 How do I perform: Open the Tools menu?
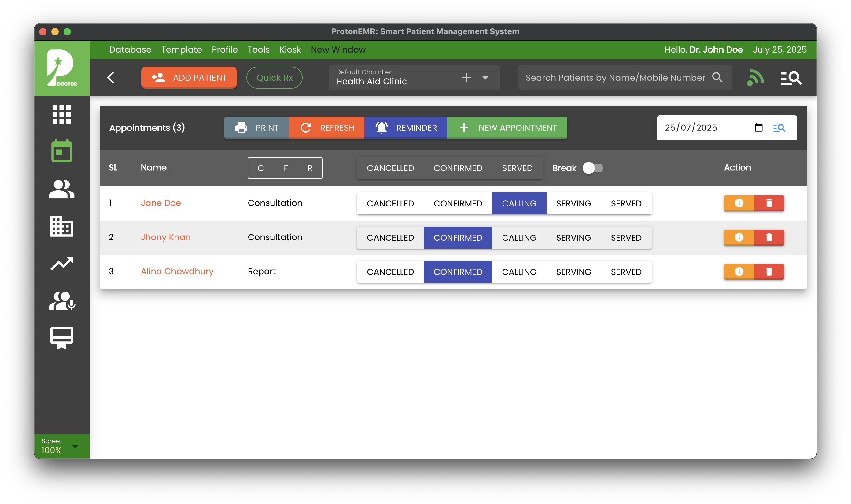(258, 49)
